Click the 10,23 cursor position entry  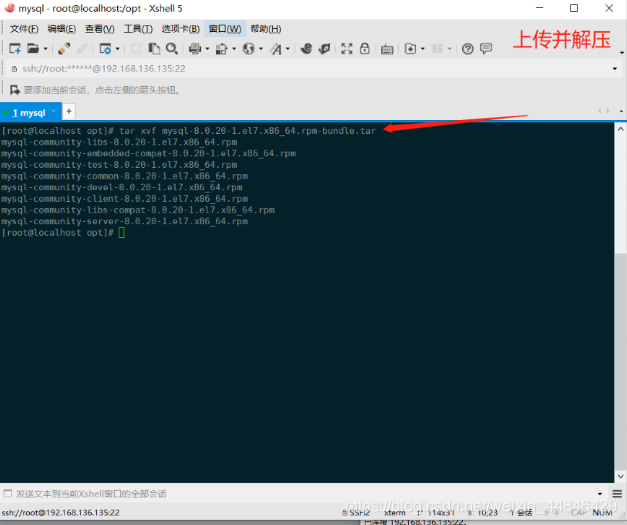[483, 513]
